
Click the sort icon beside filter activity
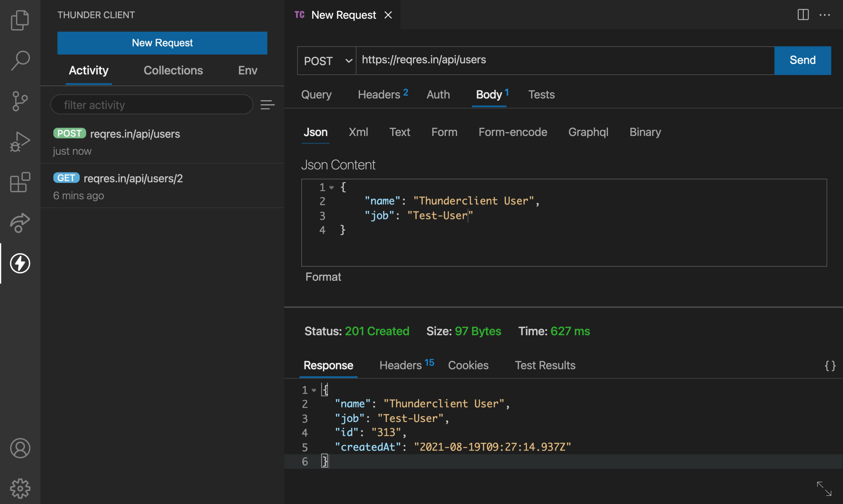click(x=268, y=104)
